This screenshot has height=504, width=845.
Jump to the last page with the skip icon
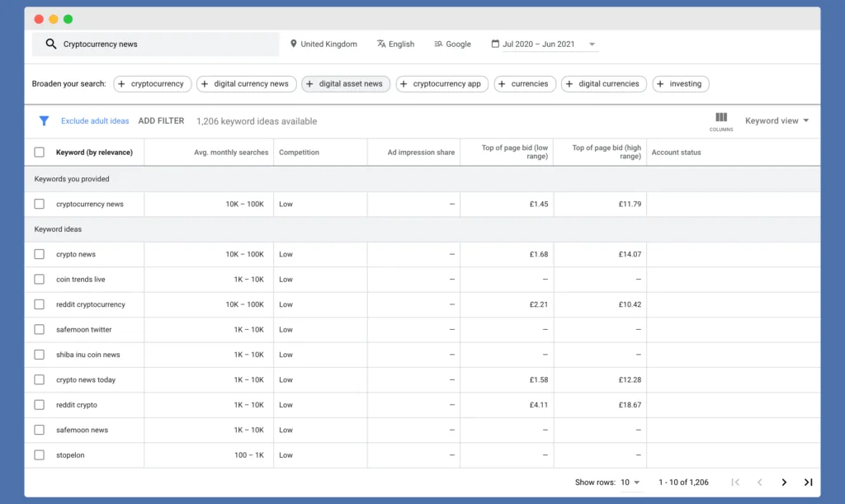coord(810,483)
